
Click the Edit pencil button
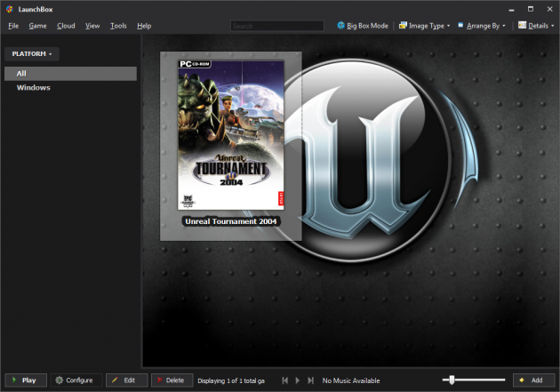(x=126, y=380)
